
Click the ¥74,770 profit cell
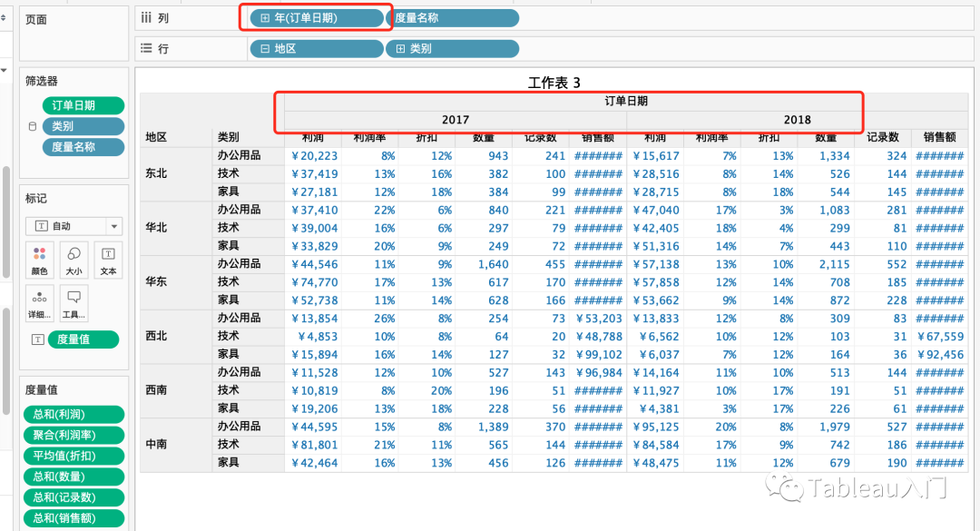tap(314, 282)
